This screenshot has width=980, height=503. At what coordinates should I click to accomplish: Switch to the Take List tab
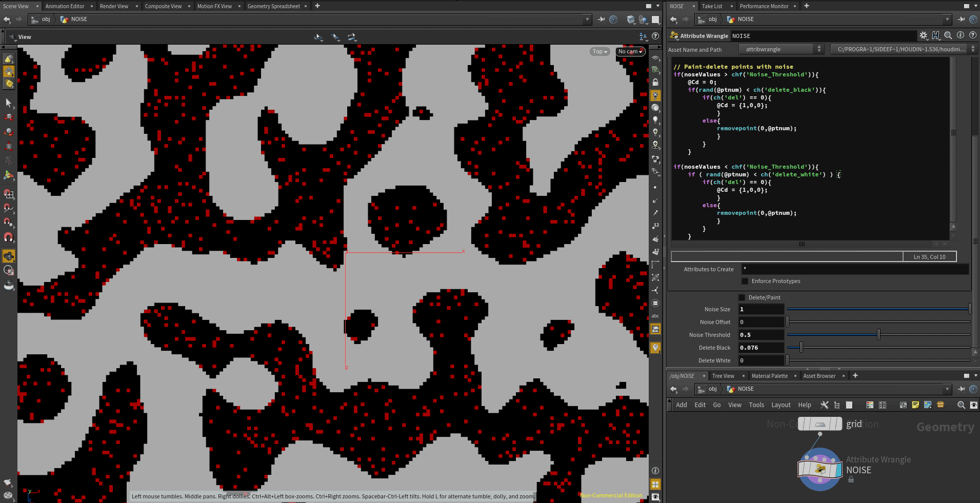coord(711,6)
